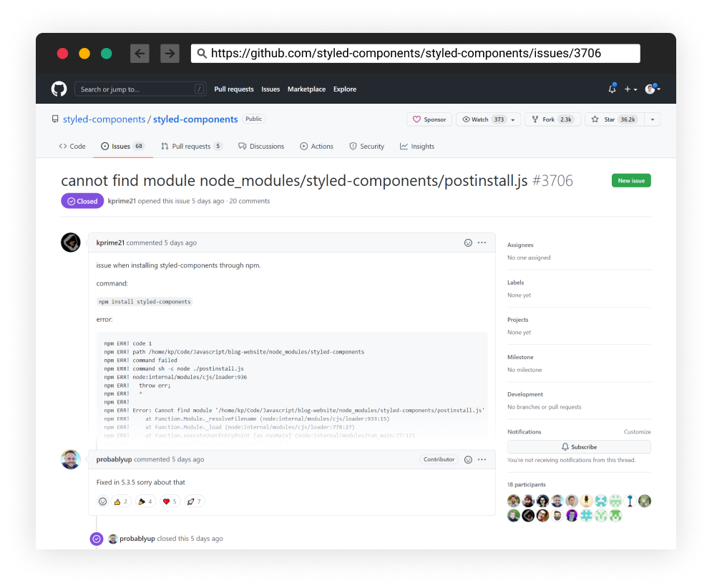Screen dimensions: 712x588
Task: Add an emoji reaction to kprime21's comment
Action: 468,243
